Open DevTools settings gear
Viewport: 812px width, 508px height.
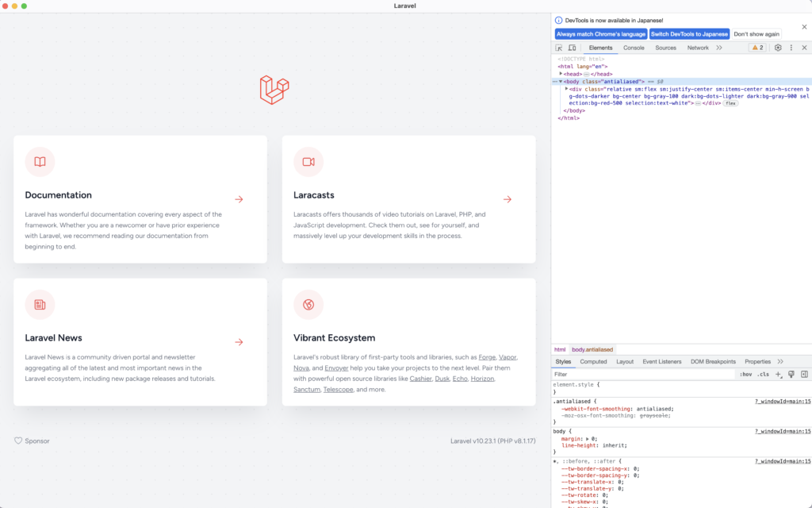point(778,48)
